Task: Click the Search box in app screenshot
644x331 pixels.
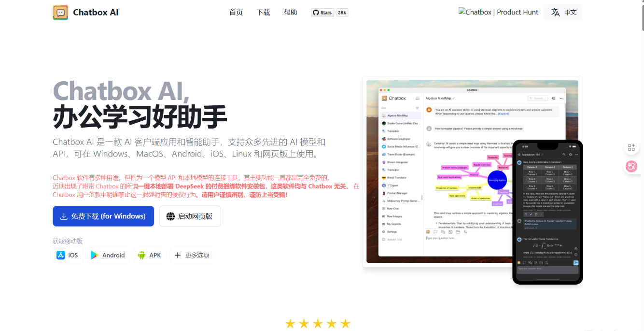Action: tap(537, 98)
